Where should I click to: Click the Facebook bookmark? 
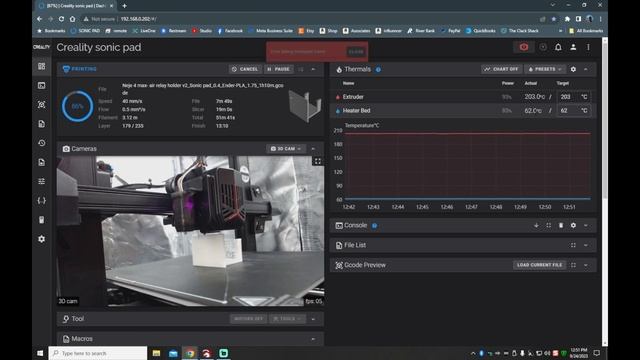click(x=230, y=31)
